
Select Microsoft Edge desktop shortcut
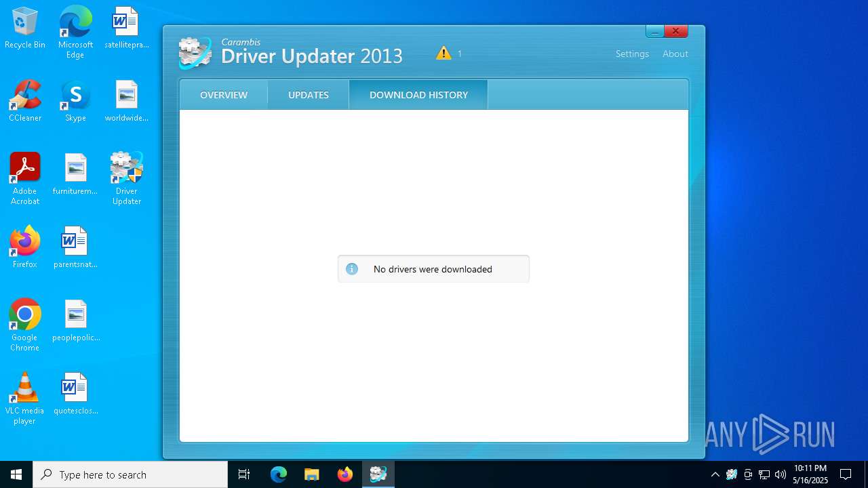[x=75, y=33]
